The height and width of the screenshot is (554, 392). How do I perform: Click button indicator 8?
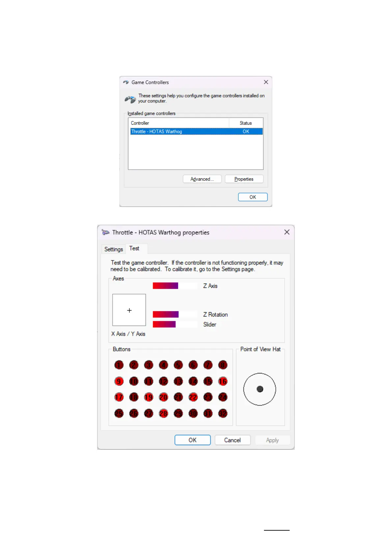click(x=222, y=365)
